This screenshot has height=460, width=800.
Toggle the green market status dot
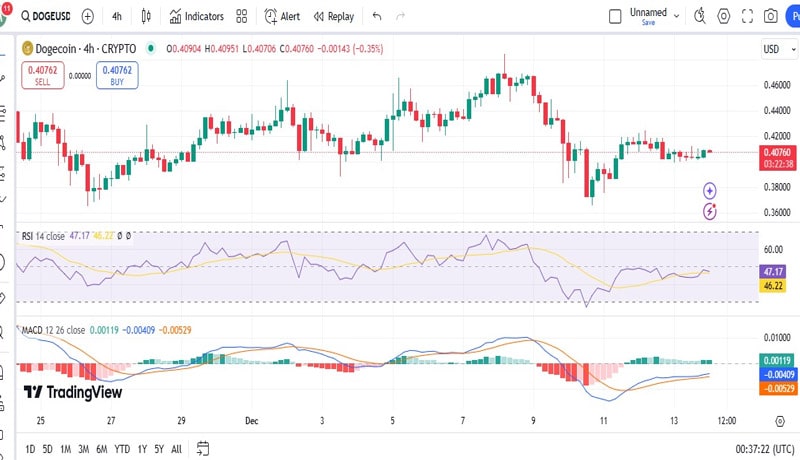pyautogui.click(x=151, y=48)
